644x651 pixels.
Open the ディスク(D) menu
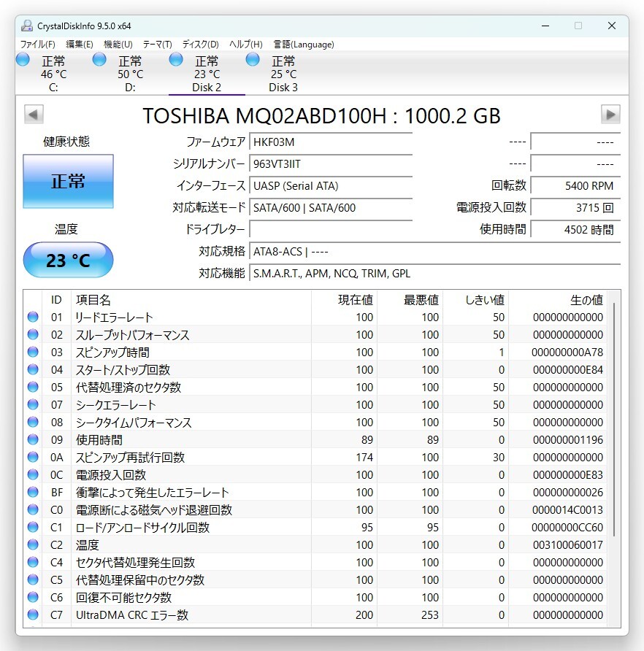click(200, 44)
